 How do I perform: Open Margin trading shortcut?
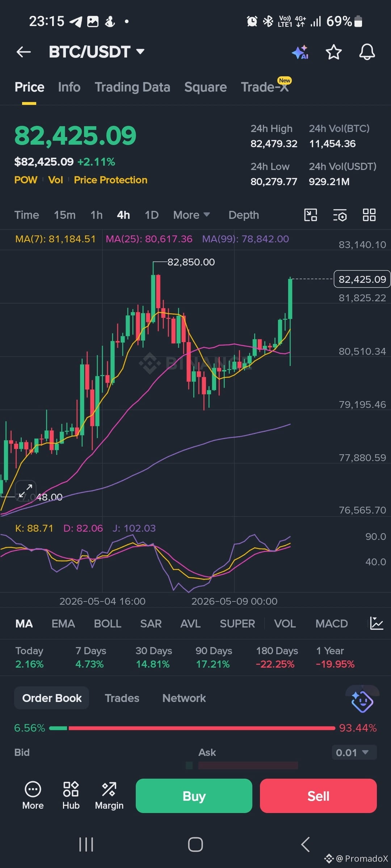(109, 796)
